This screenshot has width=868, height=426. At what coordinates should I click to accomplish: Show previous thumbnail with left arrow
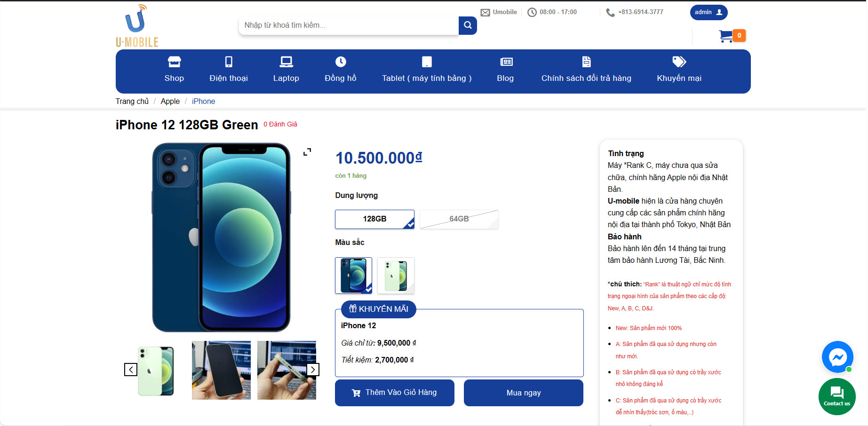click(131, 370)
